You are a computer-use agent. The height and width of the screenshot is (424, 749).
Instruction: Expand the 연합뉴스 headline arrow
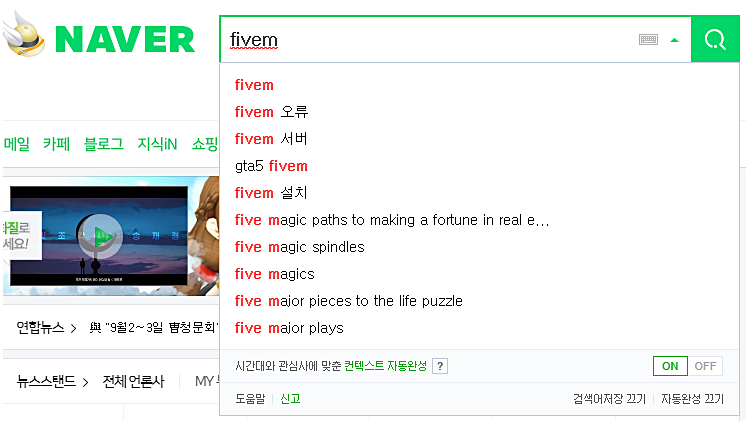[74, 329]
